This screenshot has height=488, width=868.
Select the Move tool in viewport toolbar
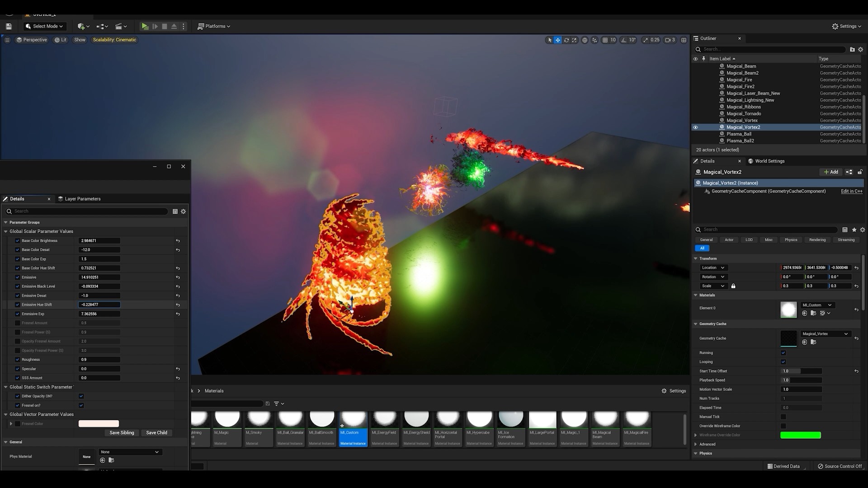pos(557,40)
